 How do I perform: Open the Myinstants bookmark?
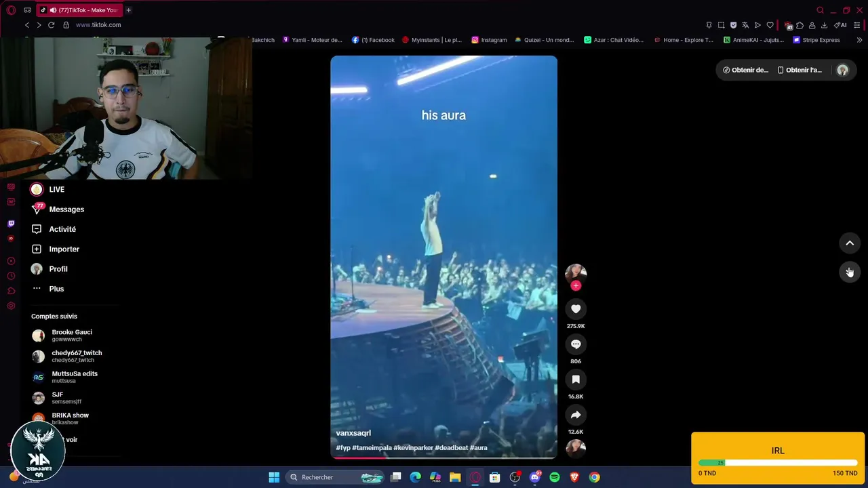click(x=432, y=40)
